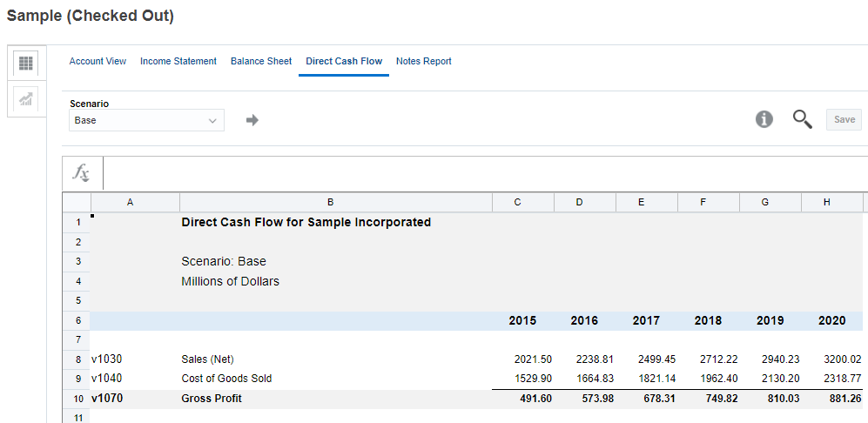Select column E header
This screenshot has width=868, height=423.
pyautogui.click(x=647, y=202)
